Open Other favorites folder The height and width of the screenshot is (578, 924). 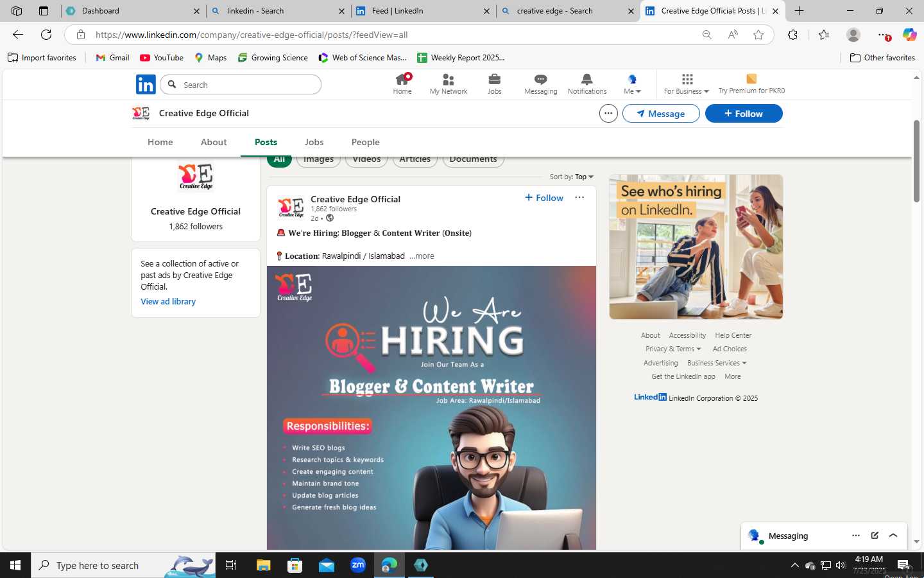click(x=882, y=58)
